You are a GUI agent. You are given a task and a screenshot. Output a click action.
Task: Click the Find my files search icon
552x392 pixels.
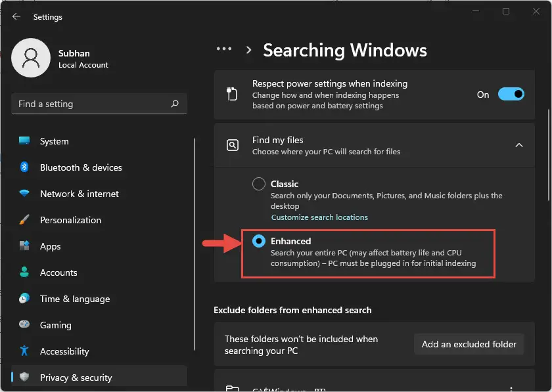click(x=233, y=145)
